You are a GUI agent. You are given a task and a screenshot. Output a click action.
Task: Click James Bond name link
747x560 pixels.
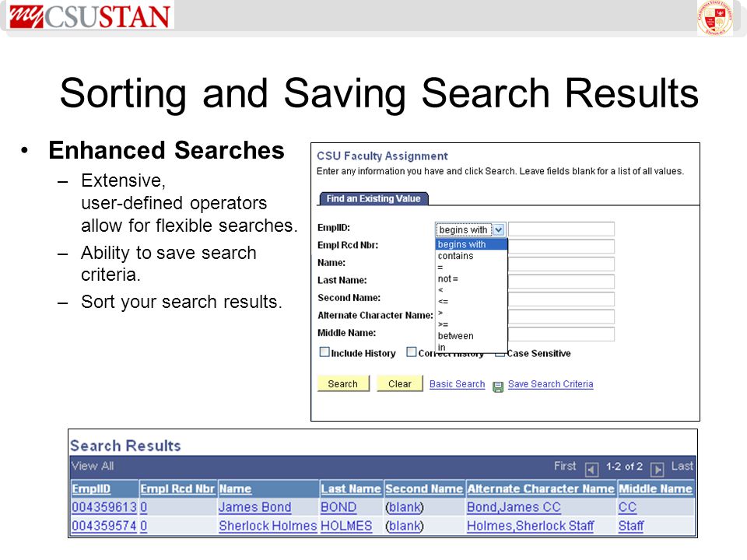tap(254, 507)
